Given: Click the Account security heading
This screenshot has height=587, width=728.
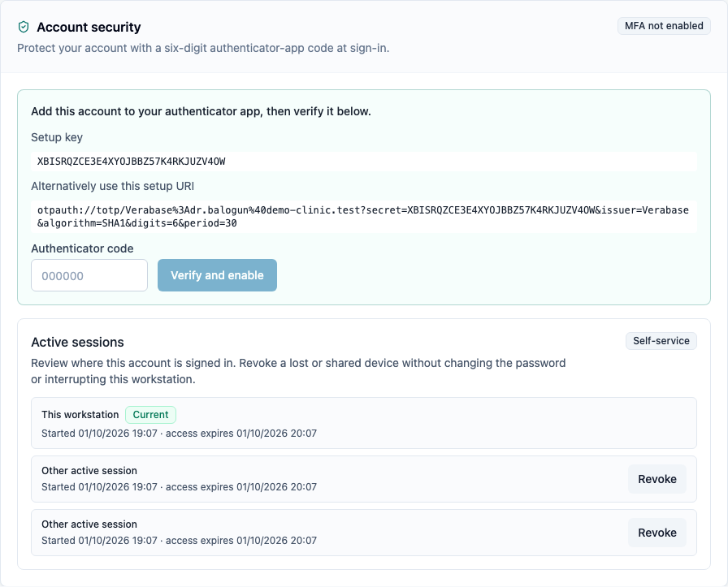Looking at the screenshot, I should [x=89, y=28].
